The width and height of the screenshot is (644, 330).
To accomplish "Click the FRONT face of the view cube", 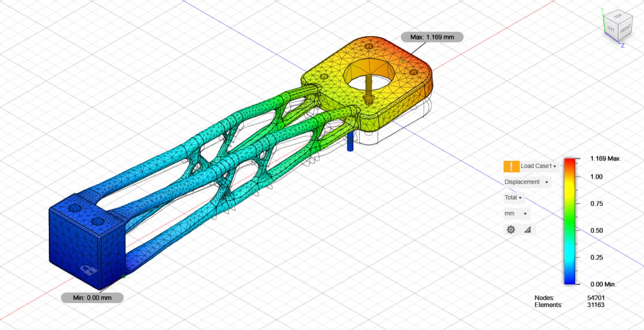I will (x=625, y=30).
